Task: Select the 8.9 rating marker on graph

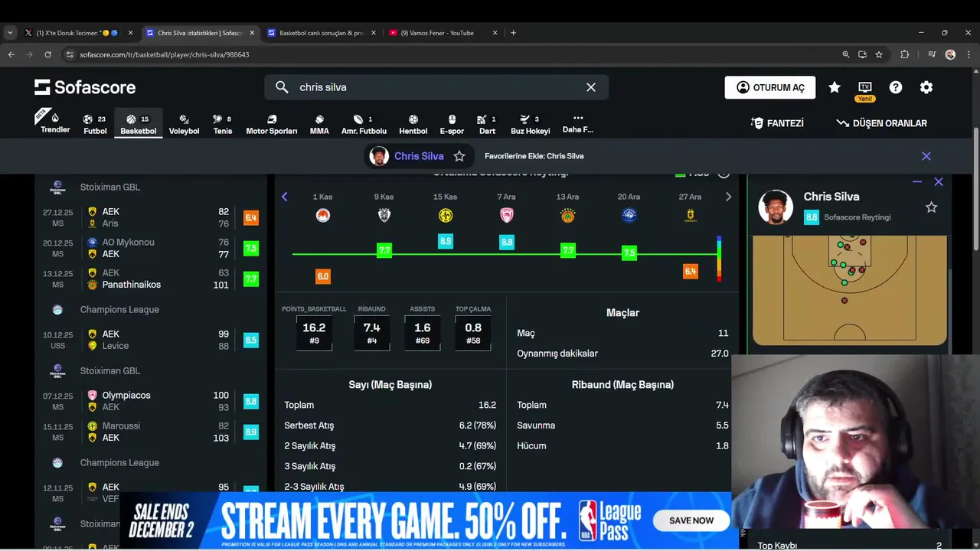Action: (446, 241)
